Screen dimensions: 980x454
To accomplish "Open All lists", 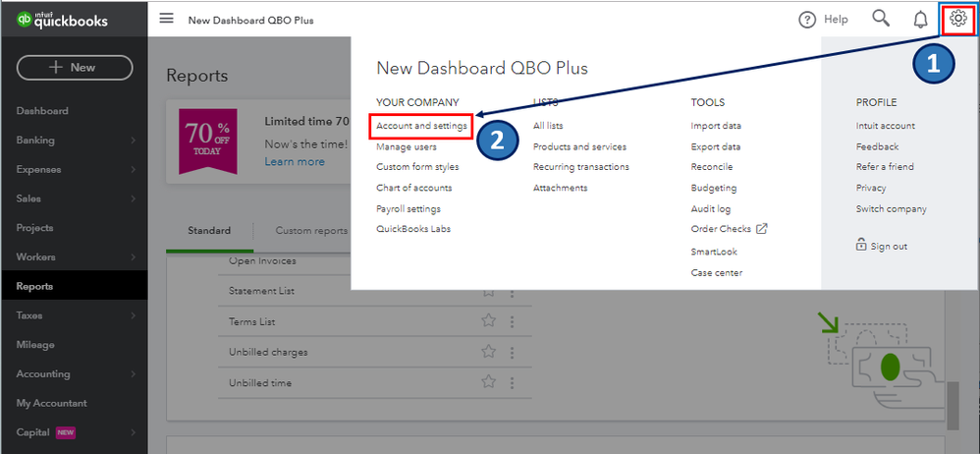I will [548, 126].
